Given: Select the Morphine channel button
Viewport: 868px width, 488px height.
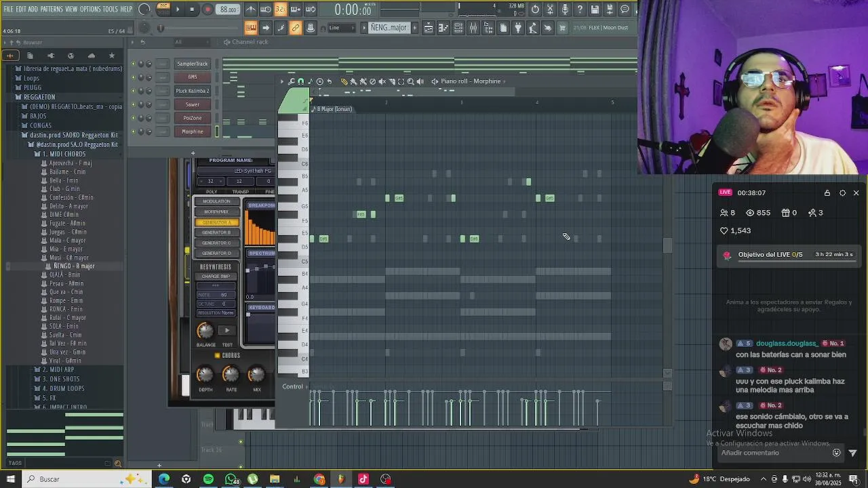Looking at the screenshot, I should [193, 131].
